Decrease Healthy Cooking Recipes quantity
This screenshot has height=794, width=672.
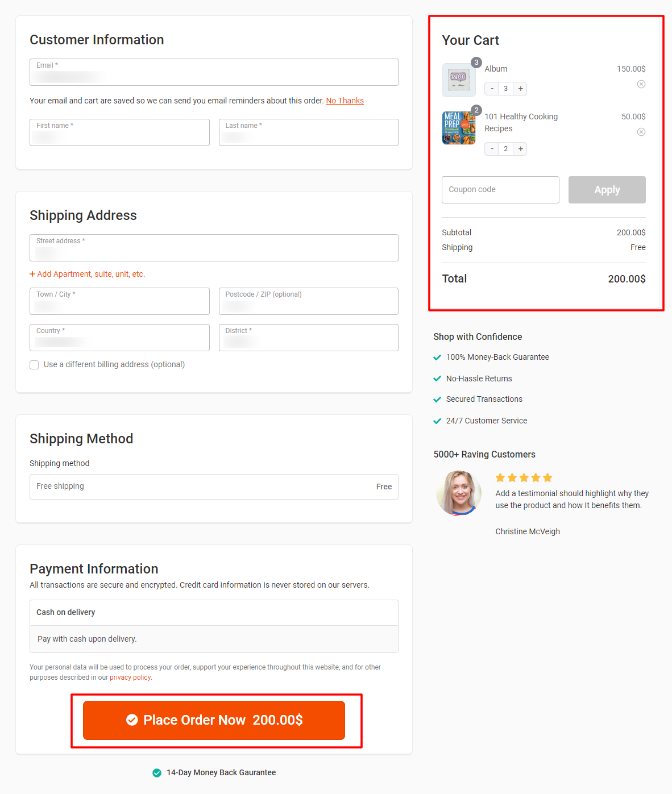[x=492, y=149]
